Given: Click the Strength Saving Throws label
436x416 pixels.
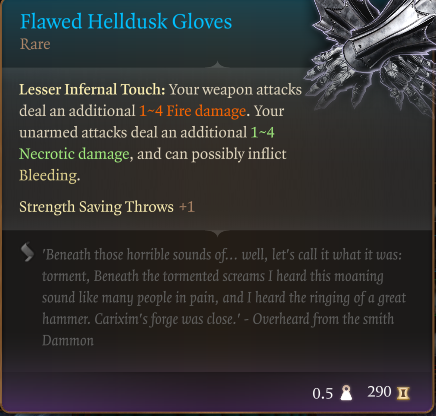Looking at the screenshot, I should click(x=96, y=207).
